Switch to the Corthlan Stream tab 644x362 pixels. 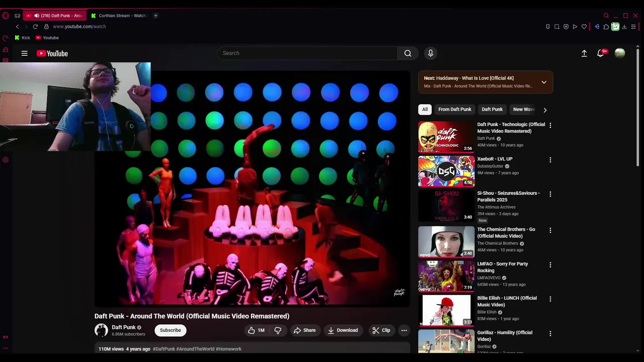point(119,16)
